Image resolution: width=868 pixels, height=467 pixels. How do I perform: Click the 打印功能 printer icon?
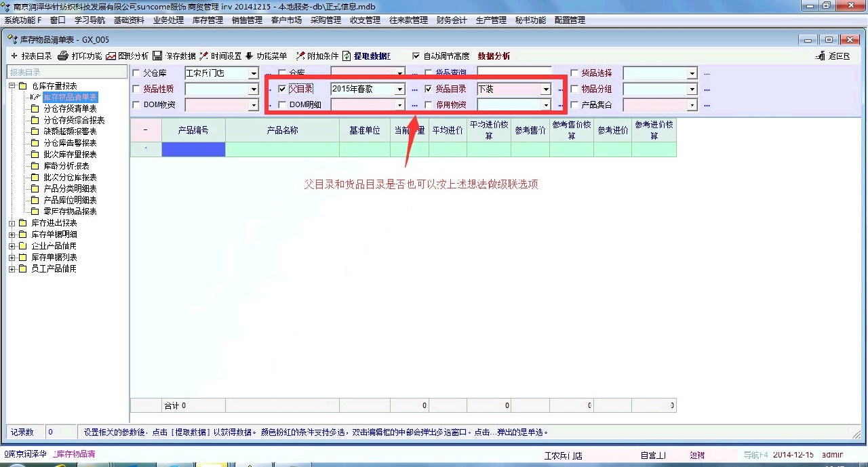tap(63, 56)
